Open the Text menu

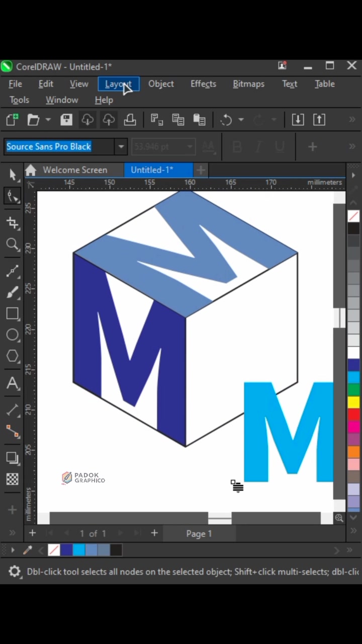(x=290, y=84)
